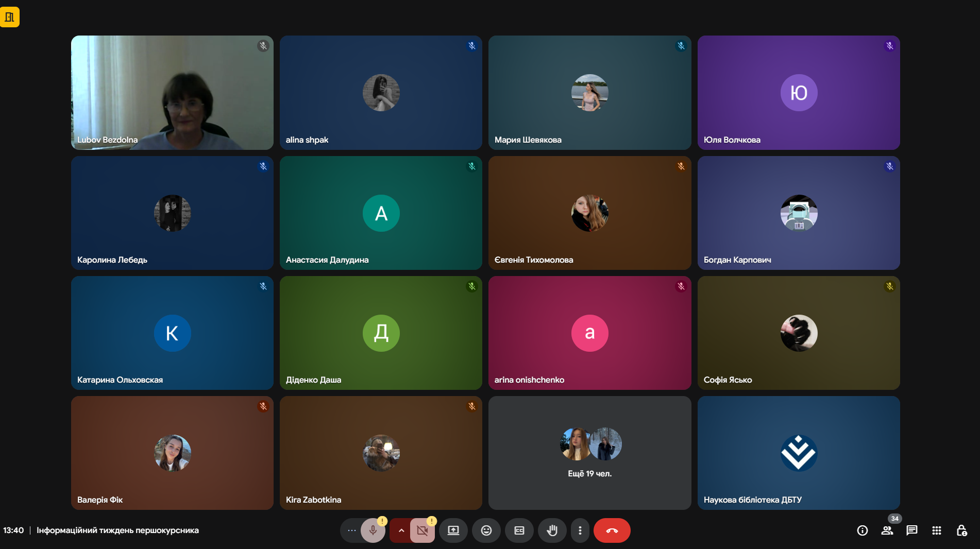Open the meeting details info icon
Image resolution: width=980 pixels, height=549 pixels.
coord(862,530)
